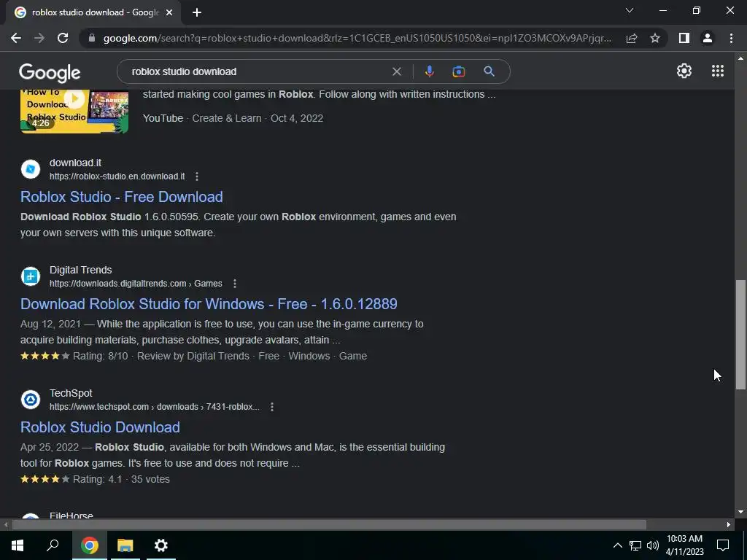Open more options for the Digital Trends result
This screenshot has height=560, width=747.
click(x=235, y=284)
